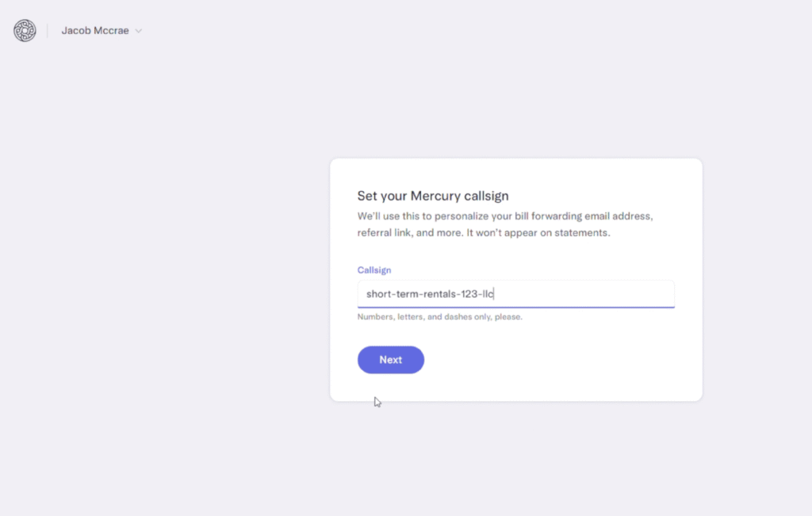Expand the chevron beside Jacob Mccrae
Image resolution: width=812 pixels, height=516 pixels.
click(x=139, y=31)
